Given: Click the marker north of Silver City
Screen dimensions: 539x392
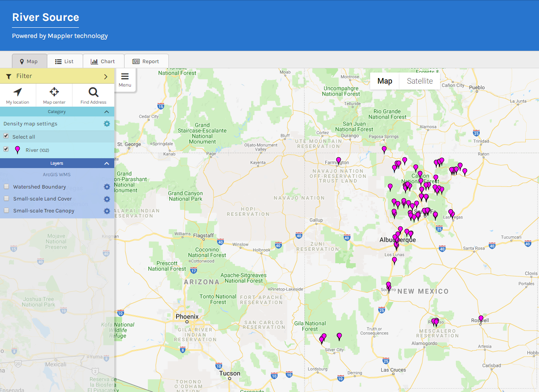Looking at the screenshot, I should click(339, 337).
